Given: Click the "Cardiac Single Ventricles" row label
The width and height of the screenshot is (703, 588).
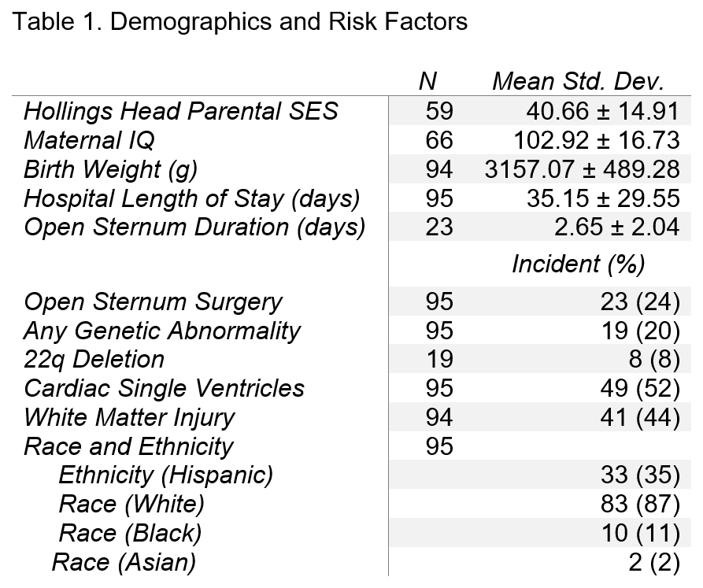Looking at the screenshot, I should pyautogui.click(x=165, y=389).
